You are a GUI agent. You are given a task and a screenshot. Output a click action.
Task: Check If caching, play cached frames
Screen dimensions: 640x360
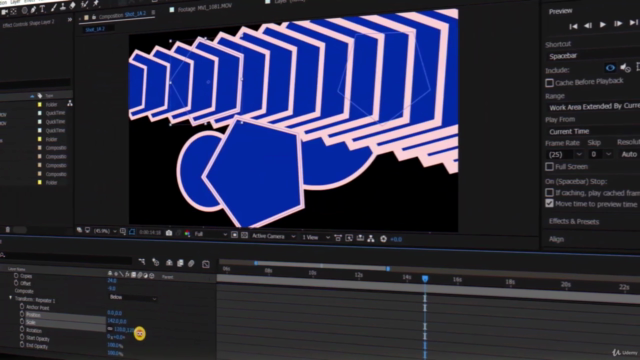click(549, 193)
